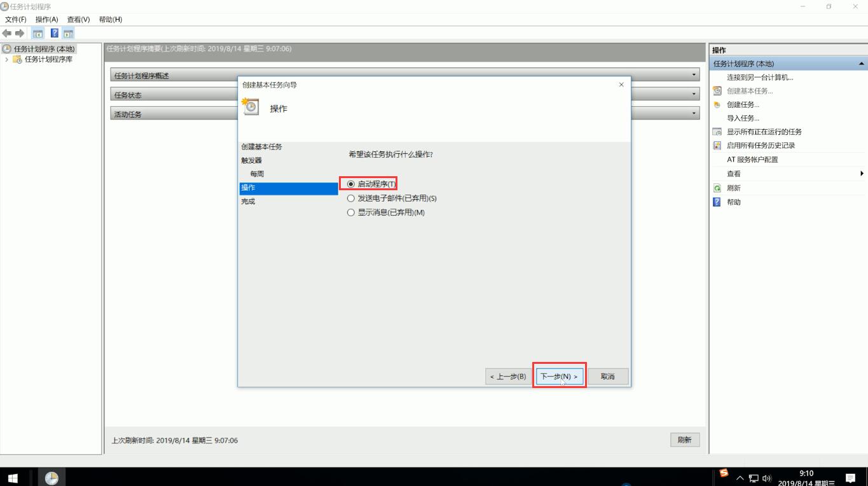Expand the 查看 submenu arrow
Viewport: 868px width, 486px height.
pos(862,174)
